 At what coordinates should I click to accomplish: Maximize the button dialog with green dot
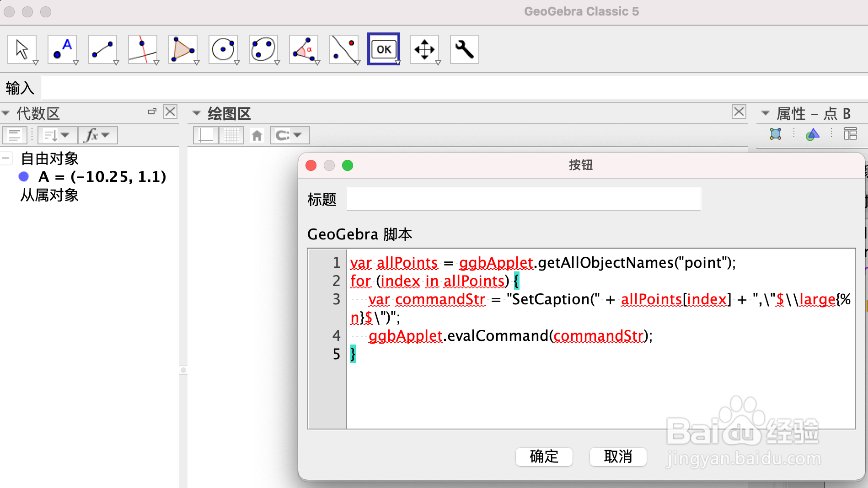[x=348, y=165]
